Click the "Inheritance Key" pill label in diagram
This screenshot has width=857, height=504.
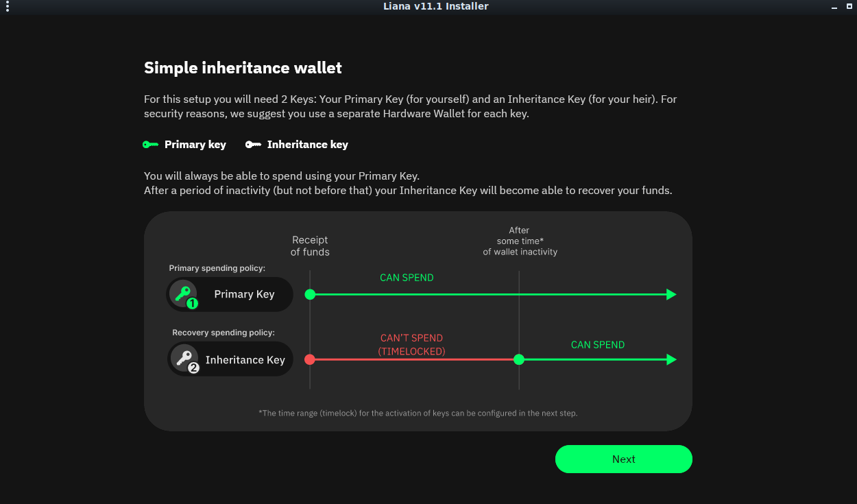tap(245, 360)
